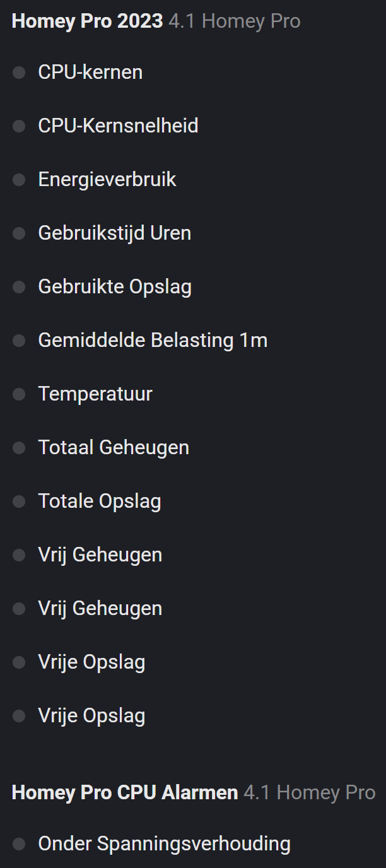The width and height of the screenshot is (386, 868).
Task: Select the indicator dot before Energieverbruik
Action: (x=19, y=180)
